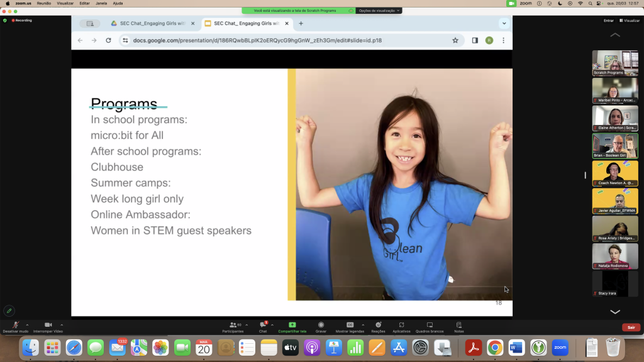
Task: Toggle the microphone with Desativar mudo
Action: pyautogui.click(x=15, y=327)
